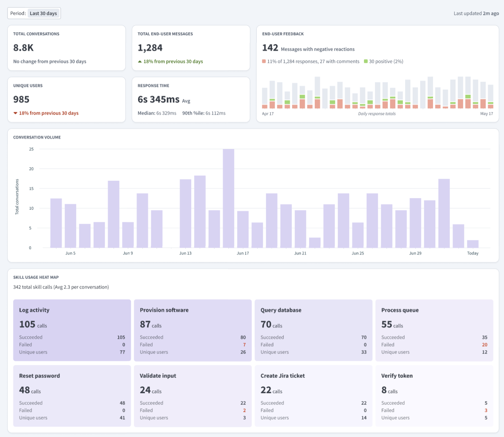This screenshot has width=504, height=437.
Task: Click the "End-User Feedback" heading
Action: pyautogui.click(x=283, y=34)
